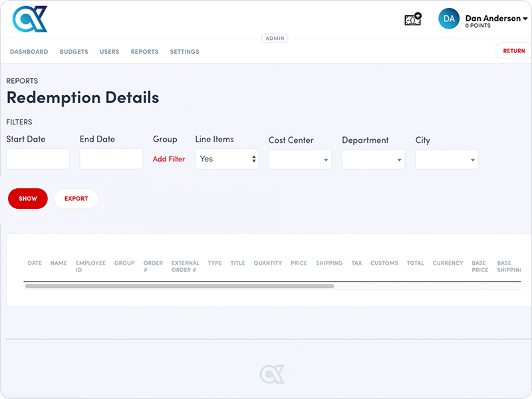Screen dimensions: 532x399
Task: Click the faded footer logo
Action: point(272,374)
